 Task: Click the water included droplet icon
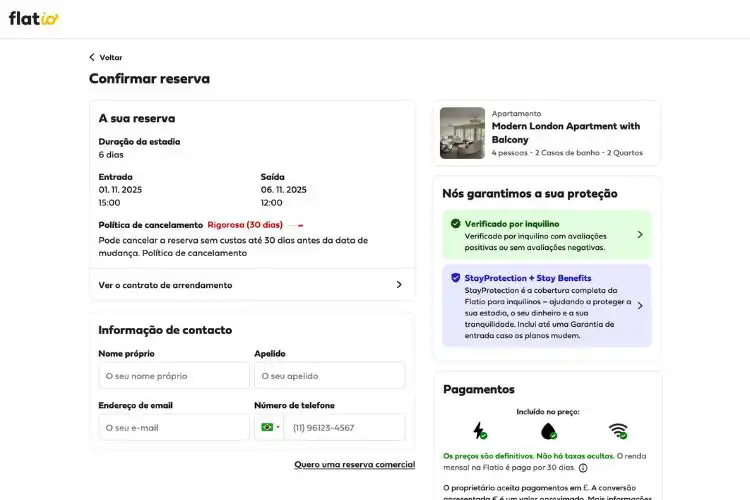pyautogui.click(x=549, y=431)
